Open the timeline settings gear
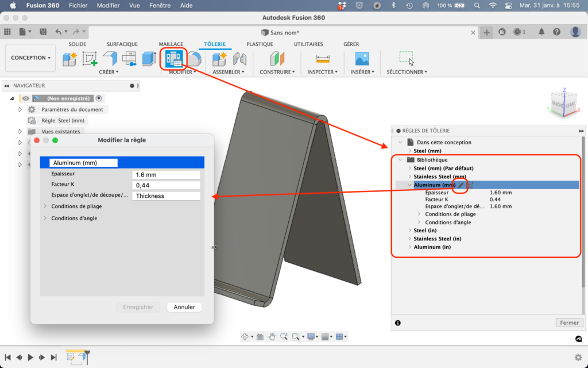Viewport: 588px width, 368px height. pyautogui.click(x=578, y=357)
